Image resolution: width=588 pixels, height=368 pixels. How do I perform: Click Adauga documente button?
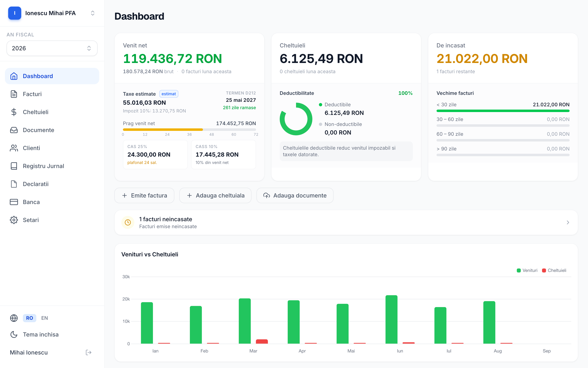295,196
